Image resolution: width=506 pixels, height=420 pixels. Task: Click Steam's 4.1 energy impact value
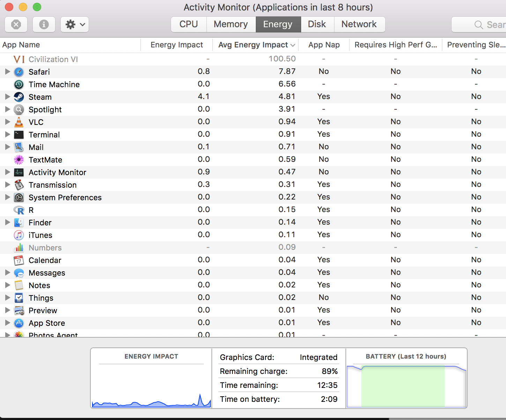pos(203,97)
